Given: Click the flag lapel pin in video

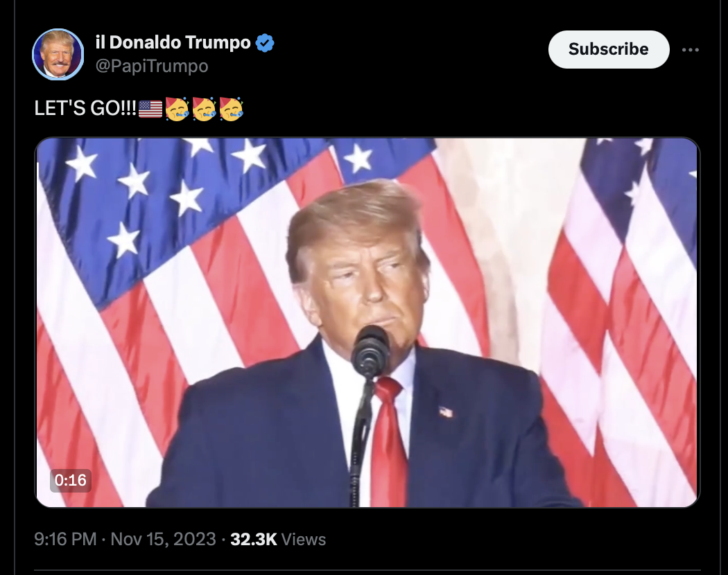Looking at the screenshot, I should pyautogui.click(x=446, y=412).
